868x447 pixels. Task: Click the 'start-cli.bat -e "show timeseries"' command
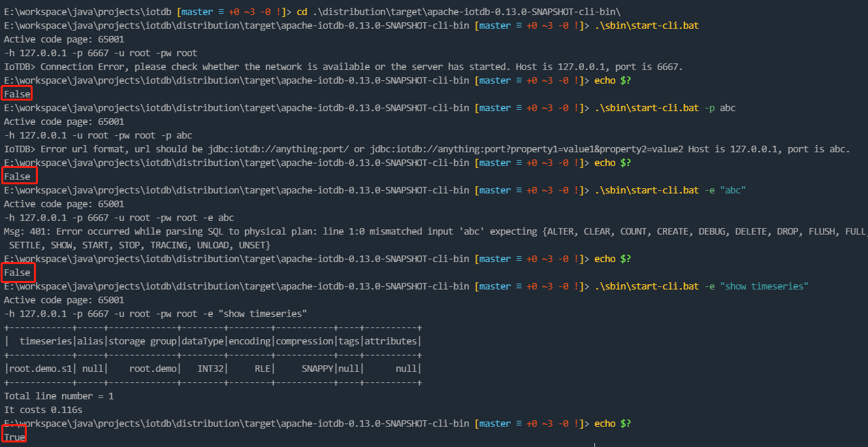point(701,286)
